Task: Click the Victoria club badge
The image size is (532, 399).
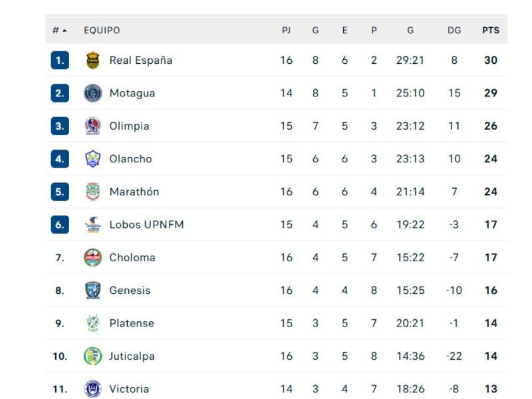Action: click(x=93, y=389)
